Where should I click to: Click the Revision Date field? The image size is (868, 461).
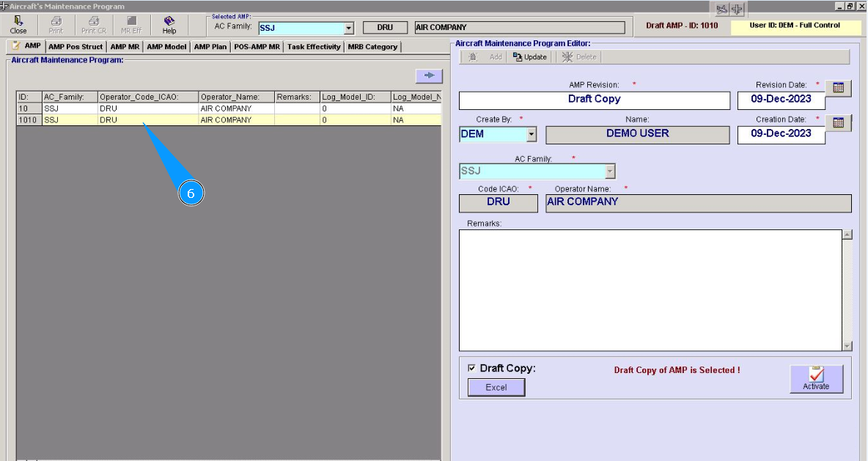(x=781, y=100)
